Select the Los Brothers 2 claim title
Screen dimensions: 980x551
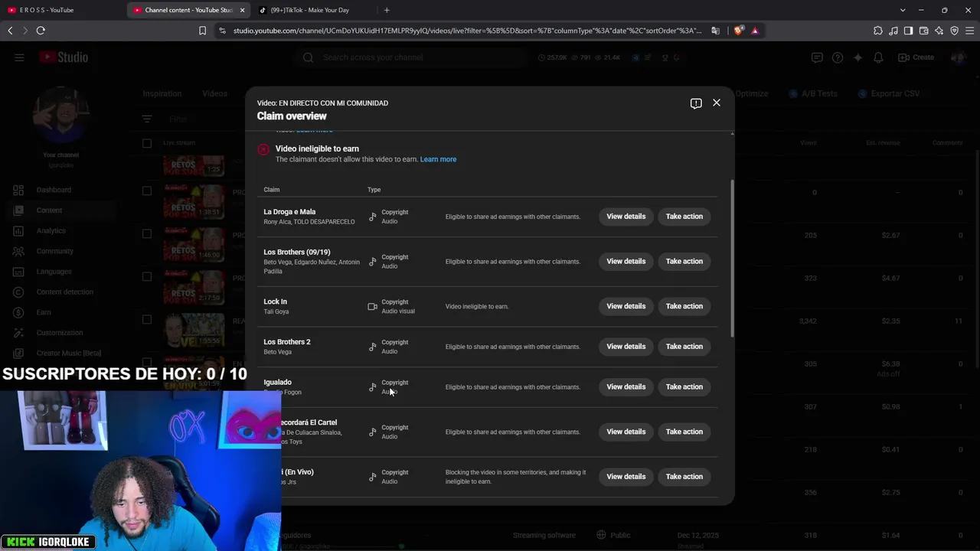point(287,342)
